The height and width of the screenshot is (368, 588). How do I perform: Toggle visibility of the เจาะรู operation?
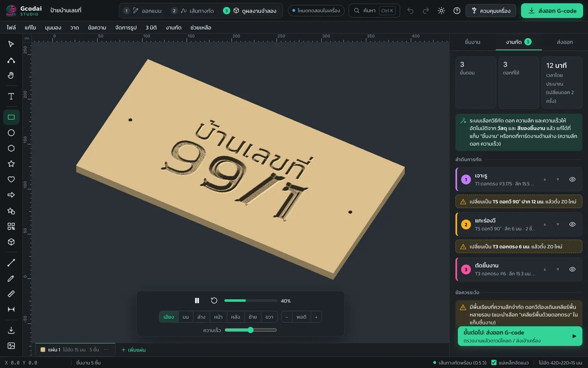(x=572, y=179)
